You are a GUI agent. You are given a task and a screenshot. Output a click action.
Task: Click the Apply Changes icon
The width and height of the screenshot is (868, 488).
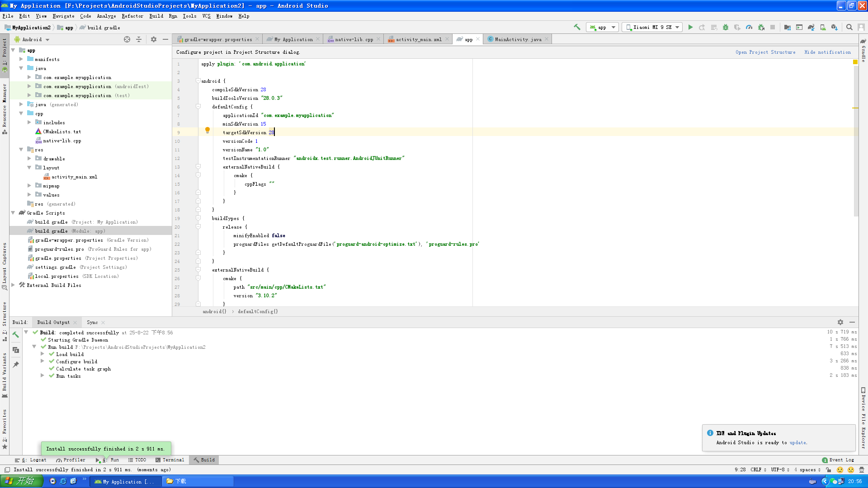702,27
